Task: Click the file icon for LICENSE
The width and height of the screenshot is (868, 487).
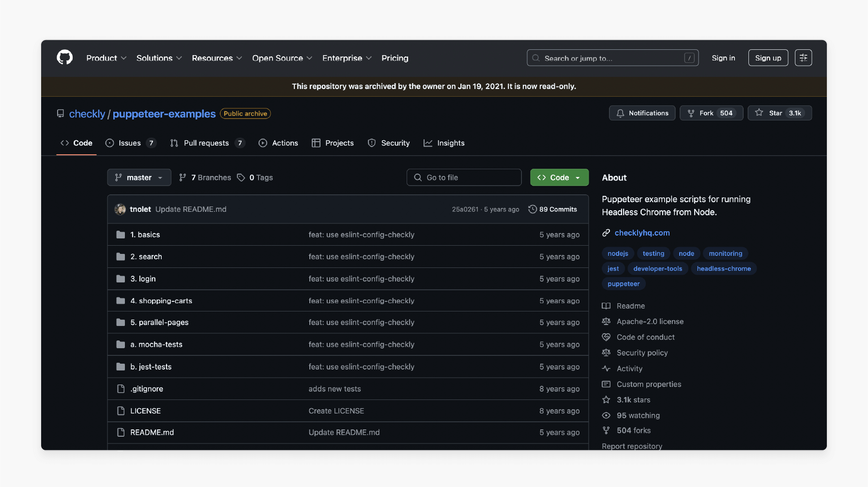Action: (121, 411)
